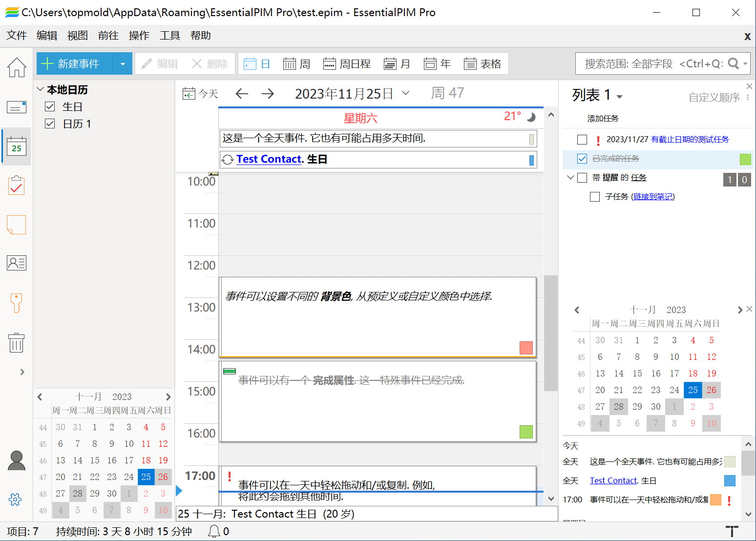Collapse the 本地日历 tree group
This screenshot has height=541, width=756.
[x=40, y=89]
